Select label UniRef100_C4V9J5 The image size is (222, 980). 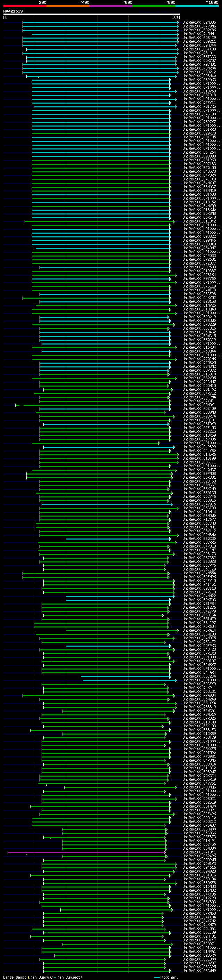pyautogui.click(x=199, y=504)
